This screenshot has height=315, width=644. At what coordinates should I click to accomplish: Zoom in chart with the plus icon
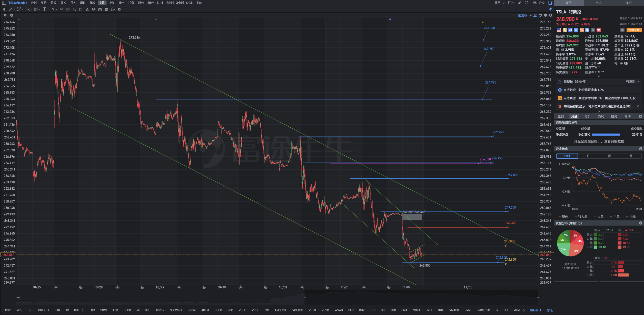551,15
